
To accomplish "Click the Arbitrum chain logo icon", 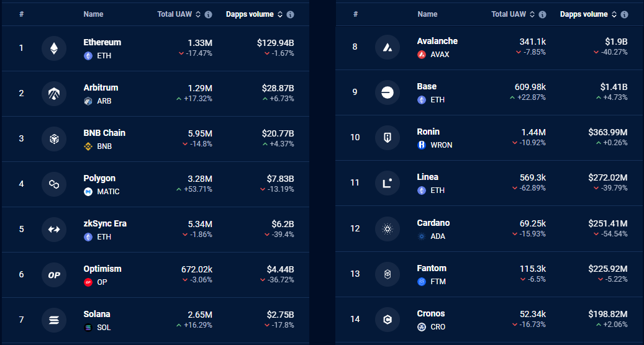I will tap(54, 94).
